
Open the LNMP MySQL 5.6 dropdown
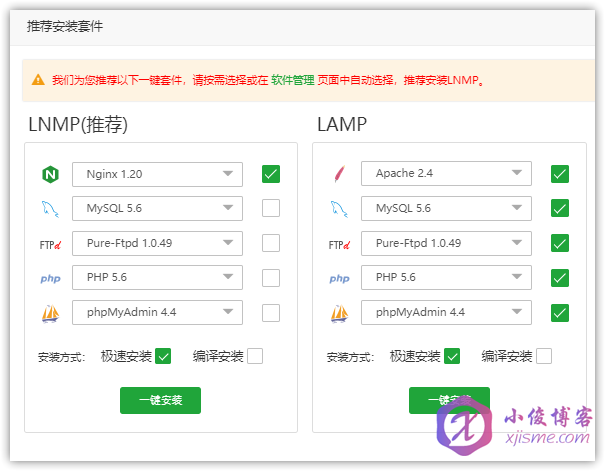pyautogui.click(x=157, y=209)
